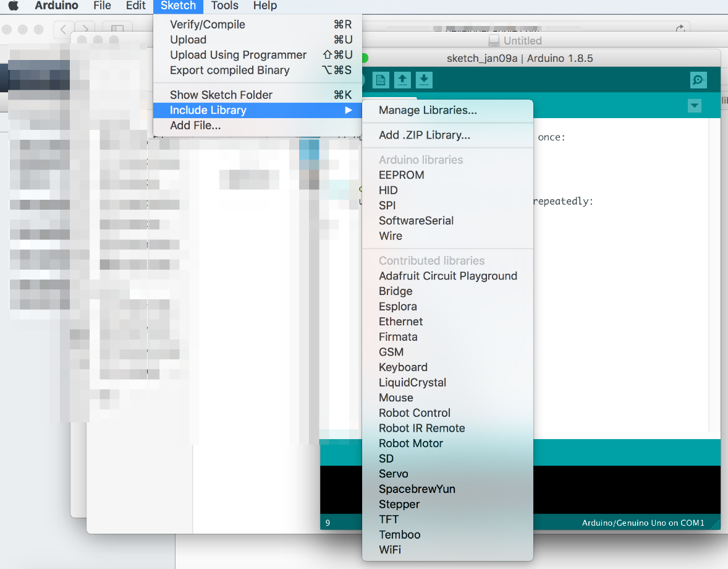728x569 pixels.
Task: Click the back arrow in the background window
Action: 63,29
